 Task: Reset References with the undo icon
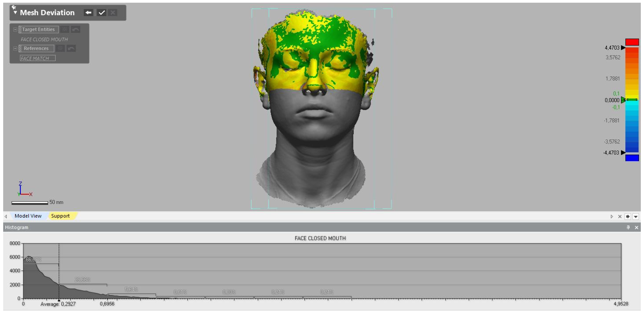click(71, 48)
